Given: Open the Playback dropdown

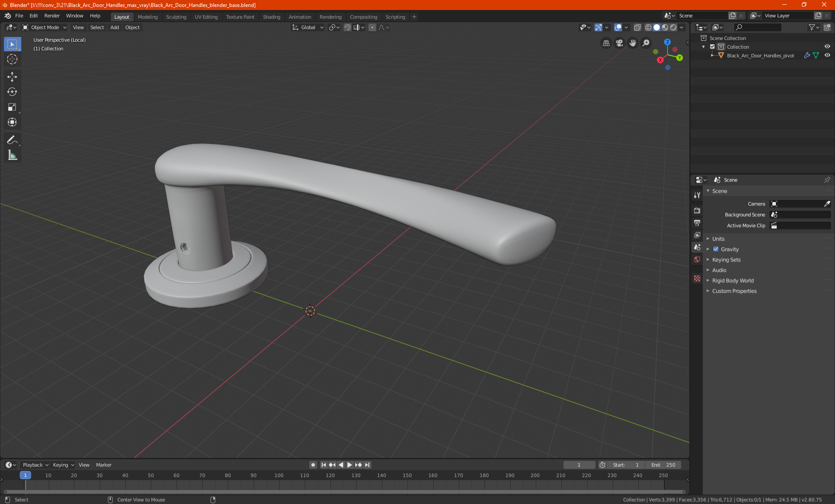Looking at the screenshot, I should coord(35,465).
